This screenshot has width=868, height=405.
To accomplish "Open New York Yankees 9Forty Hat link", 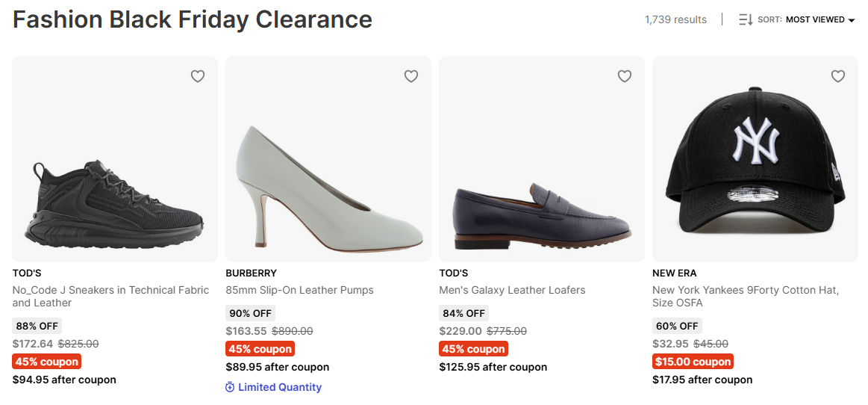I will [x=745, y=296].
